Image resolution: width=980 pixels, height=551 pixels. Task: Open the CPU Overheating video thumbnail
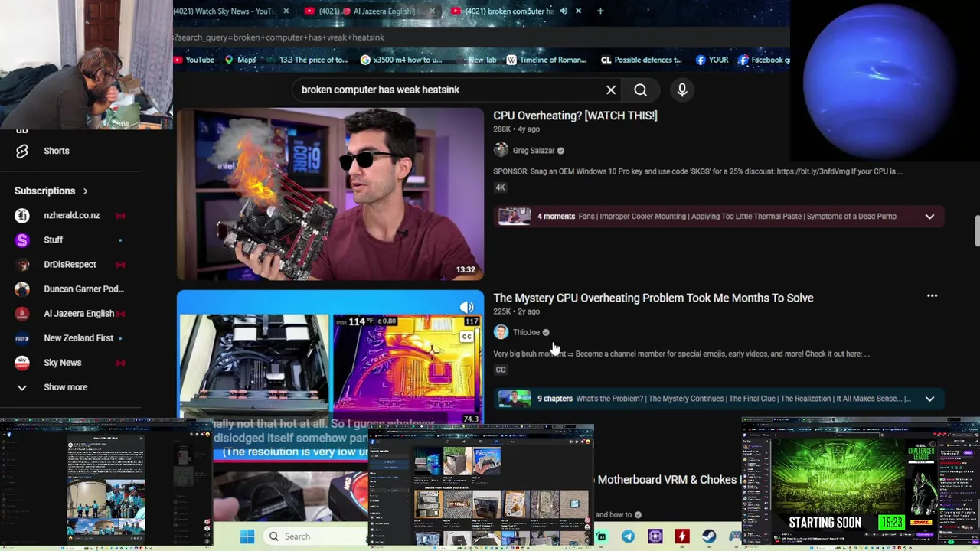click(x=330, y=194)
